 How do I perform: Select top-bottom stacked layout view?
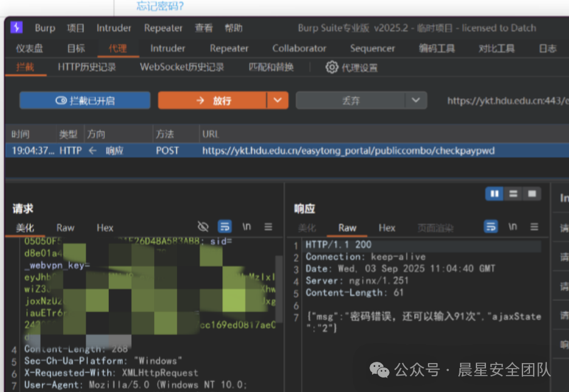click(513, 194)
